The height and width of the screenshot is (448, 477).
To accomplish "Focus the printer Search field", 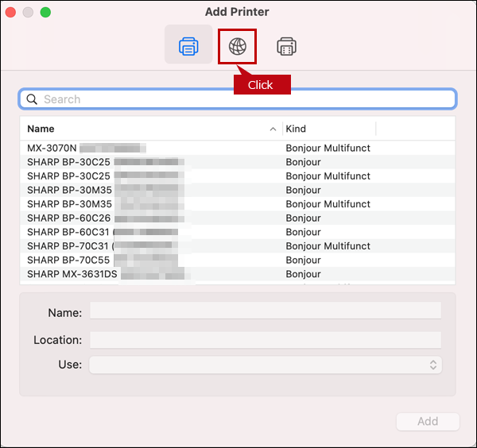I will (238, 99).
